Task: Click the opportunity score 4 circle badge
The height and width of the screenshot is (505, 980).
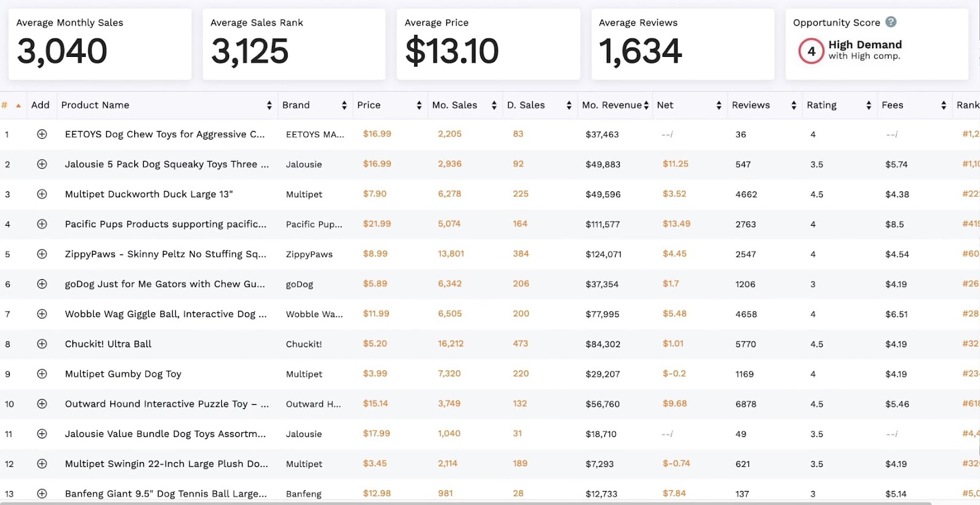Action: pos(811,51)
